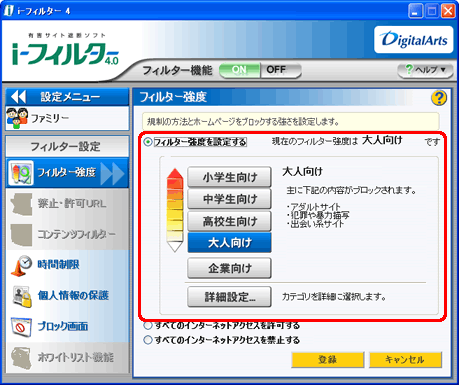Viewport: 459px width, 385px height.
Task: Collapse the 設定メニュー header
Action: pos(67,97)
